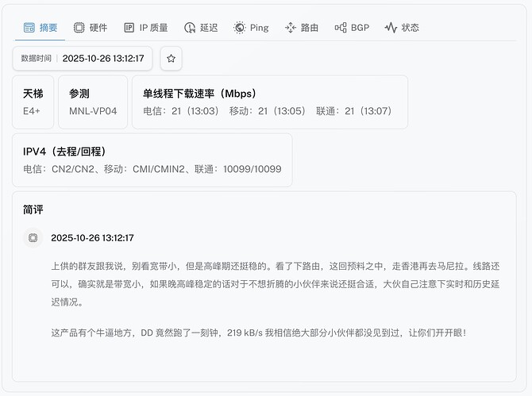Click the network nodes icon beside BGP

(340, 28)
